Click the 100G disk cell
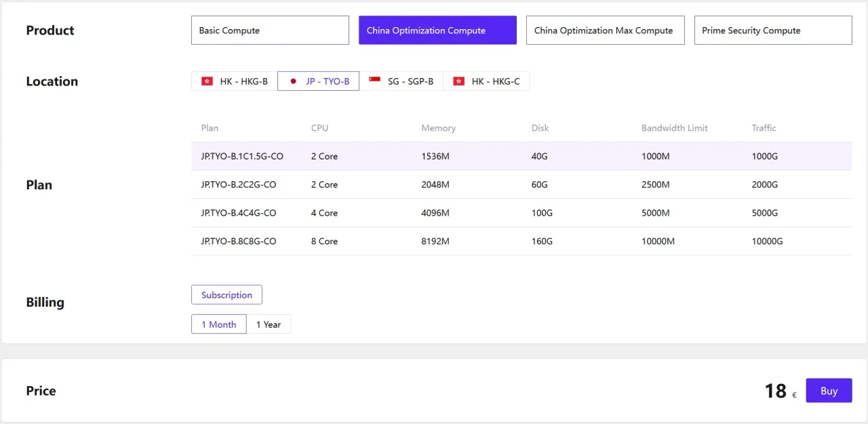This screenshot has height=424, width=868. point(542,213)
